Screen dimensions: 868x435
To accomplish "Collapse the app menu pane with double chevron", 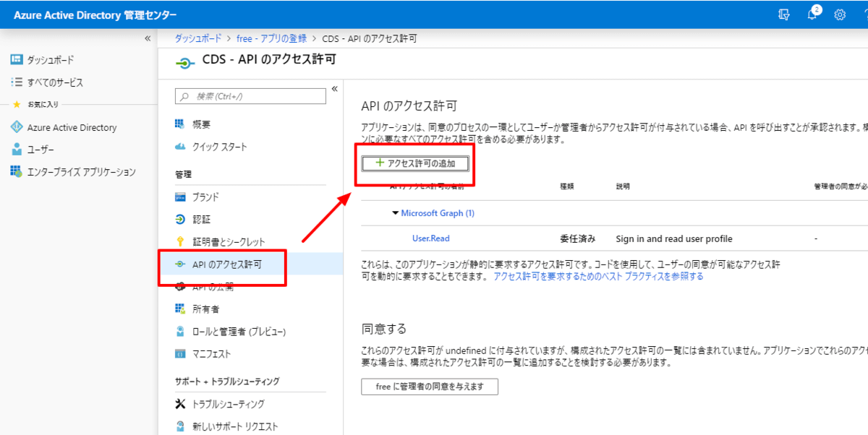I will 334,89.
